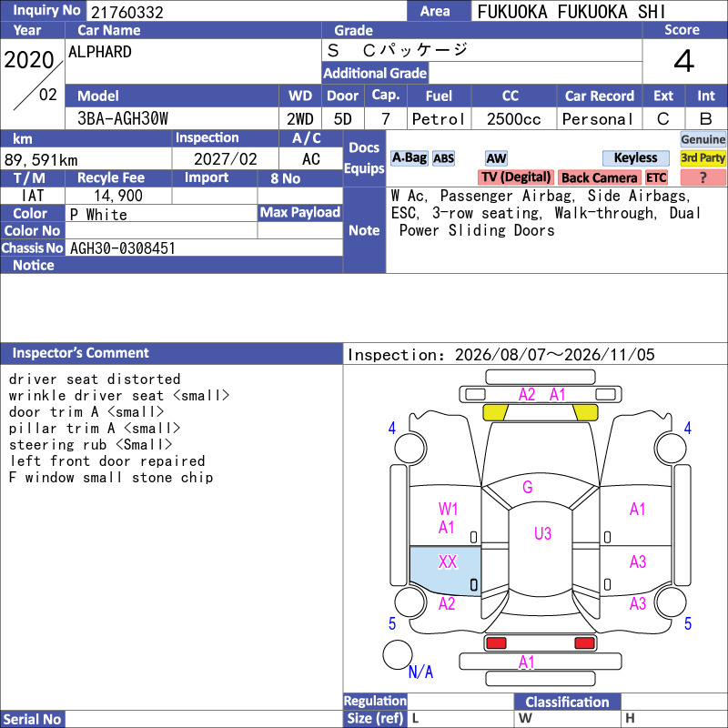
Task: Click the TV (Degital) badge
Action: [x=516, y=177]
